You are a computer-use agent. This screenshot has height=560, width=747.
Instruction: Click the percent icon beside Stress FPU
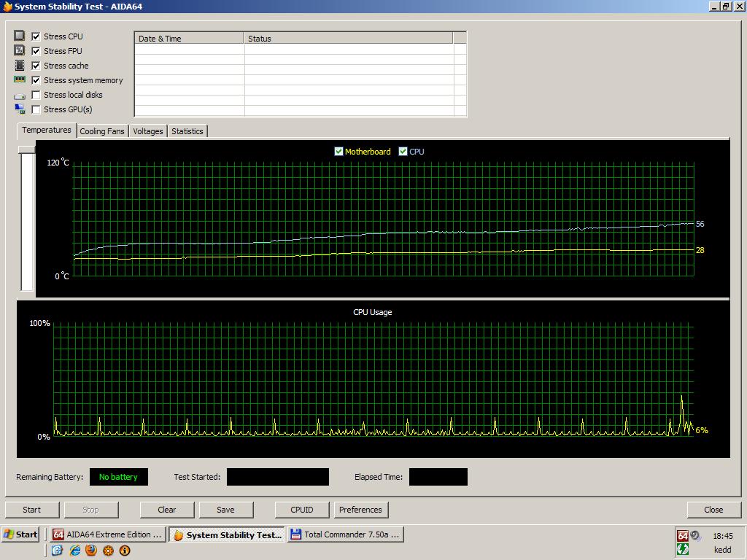(19, 50)
